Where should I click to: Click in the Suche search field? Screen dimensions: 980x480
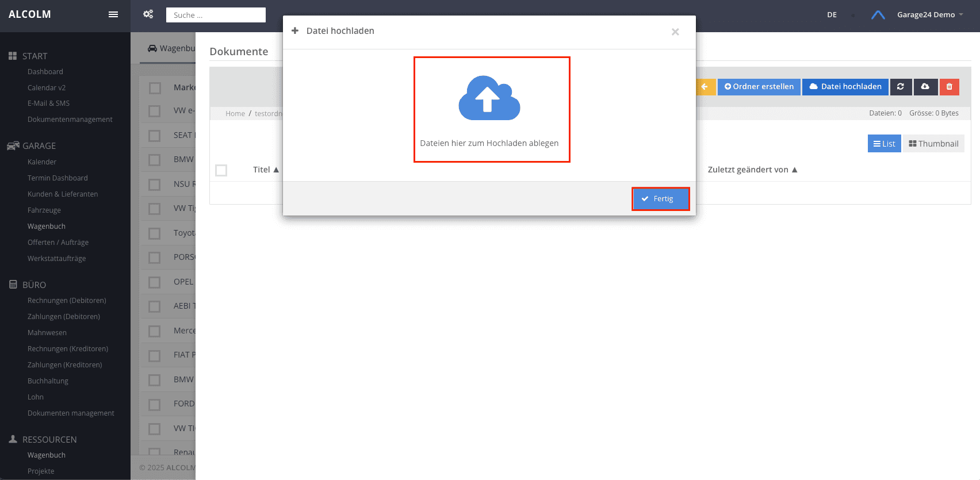(x=216, y=15)
